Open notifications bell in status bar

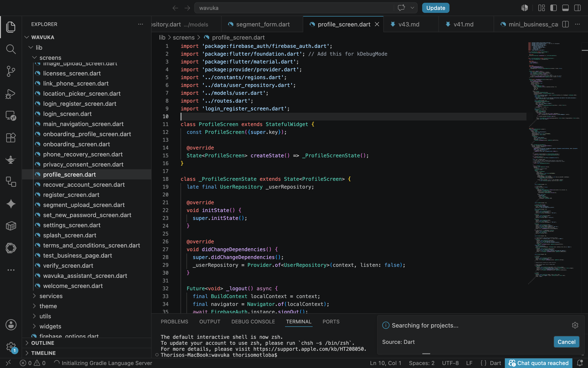580,363
